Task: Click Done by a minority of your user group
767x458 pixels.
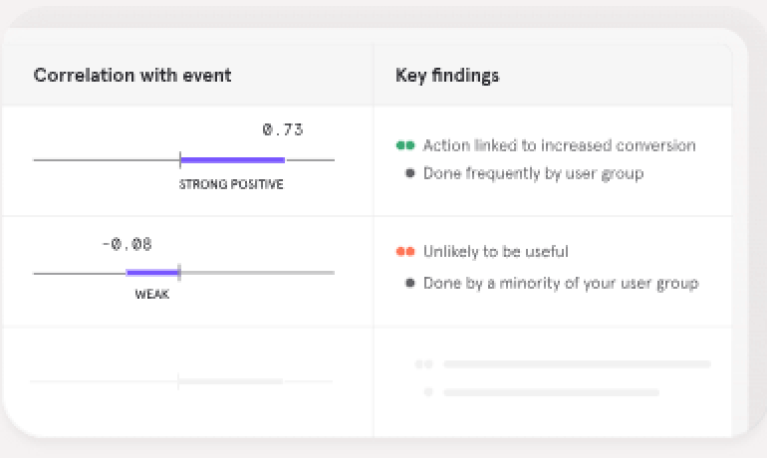Action: click(x=560, y=283)
